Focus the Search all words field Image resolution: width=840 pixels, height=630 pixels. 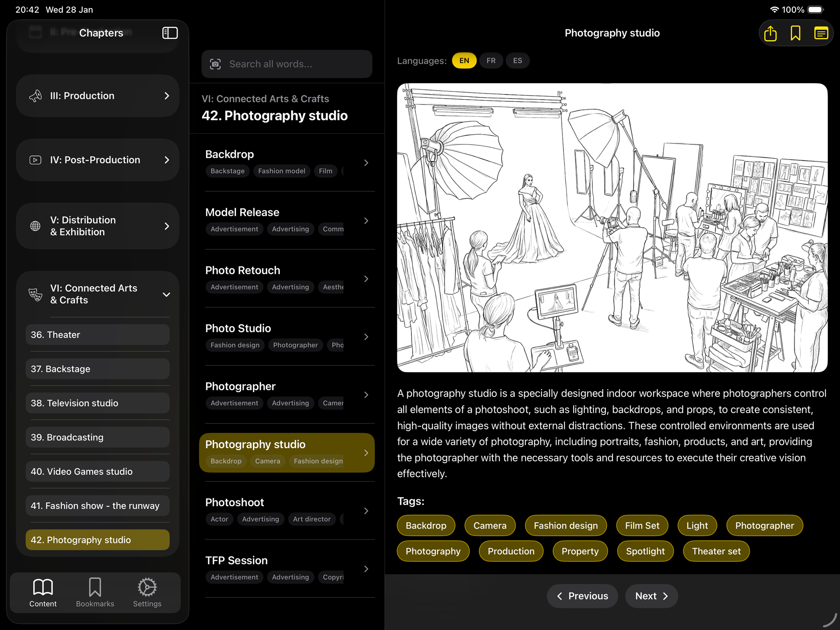287,64
